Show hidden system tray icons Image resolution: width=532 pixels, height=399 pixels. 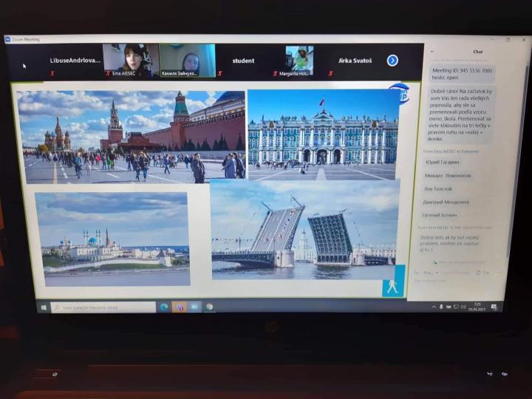click(x=434, y=307)
